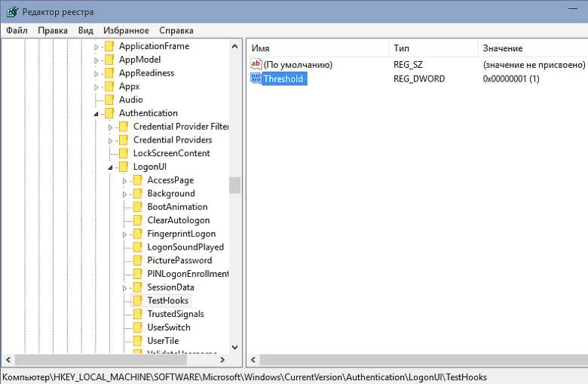Click the LogonUI folder icon
588x384 pixels.
(124, 167)
